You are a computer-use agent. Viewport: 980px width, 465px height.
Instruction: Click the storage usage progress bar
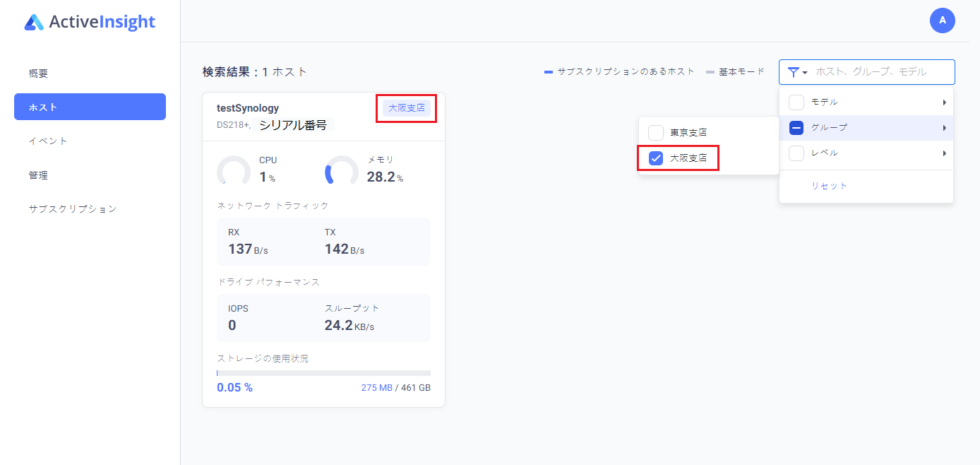pyautogui.click(x=323, y=373)
